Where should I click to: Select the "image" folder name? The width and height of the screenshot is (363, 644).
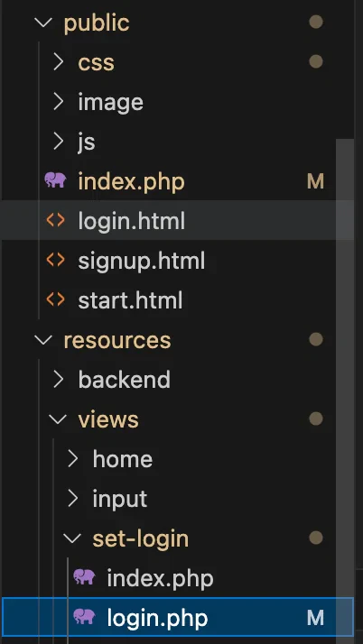110,103
